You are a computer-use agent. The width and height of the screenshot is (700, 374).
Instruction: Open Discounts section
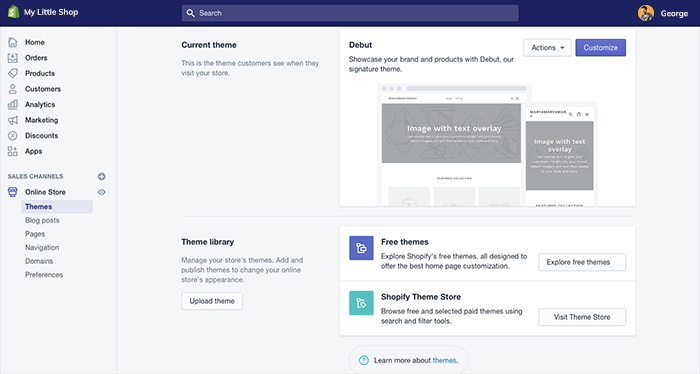pos(42,136)
